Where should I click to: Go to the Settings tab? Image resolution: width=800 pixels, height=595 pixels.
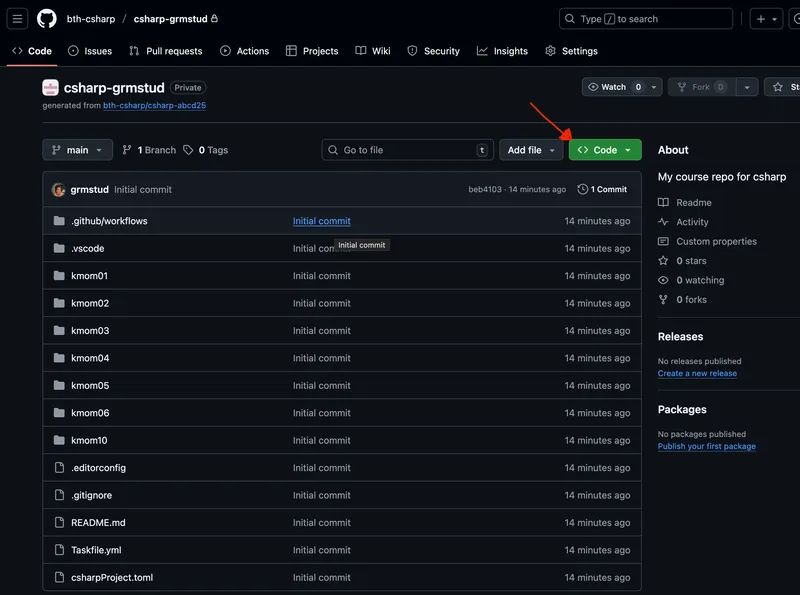[571, 51]
